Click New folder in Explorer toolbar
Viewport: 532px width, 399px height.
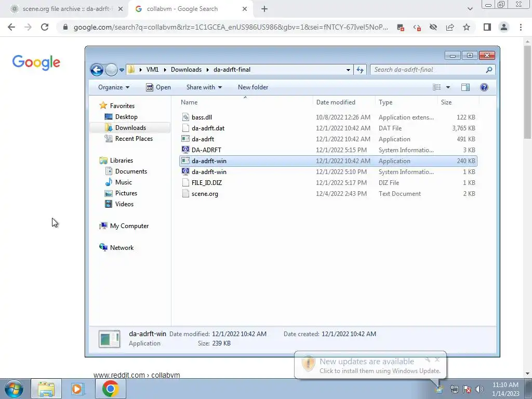pos(253,87)
